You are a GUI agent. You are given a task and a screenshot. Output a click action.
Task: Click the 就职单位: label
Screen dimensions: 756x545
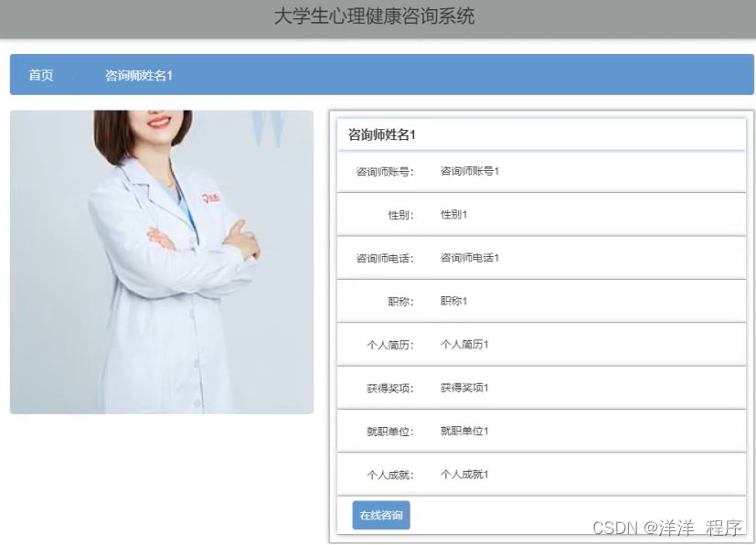pos(390,432)
